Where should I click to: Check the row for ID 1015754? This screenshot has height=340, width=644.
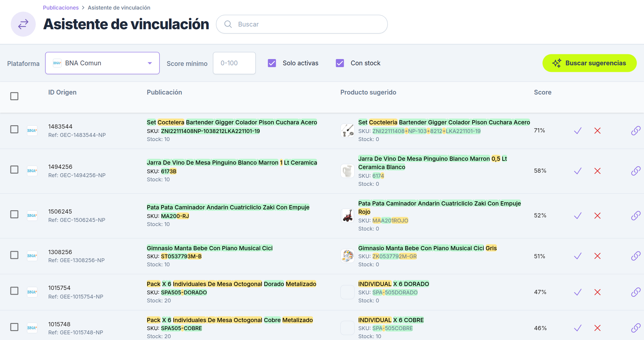coord(14,291)
